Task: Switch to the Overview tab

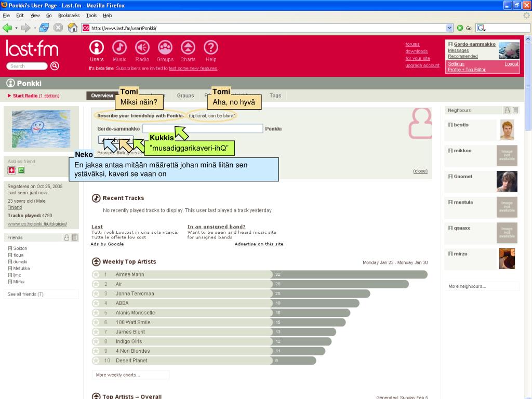Action: [102, 96]
